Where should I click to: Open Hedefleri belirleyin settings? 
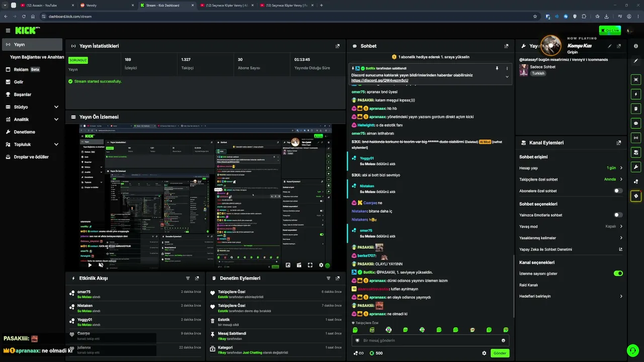(x=571, y=297)
